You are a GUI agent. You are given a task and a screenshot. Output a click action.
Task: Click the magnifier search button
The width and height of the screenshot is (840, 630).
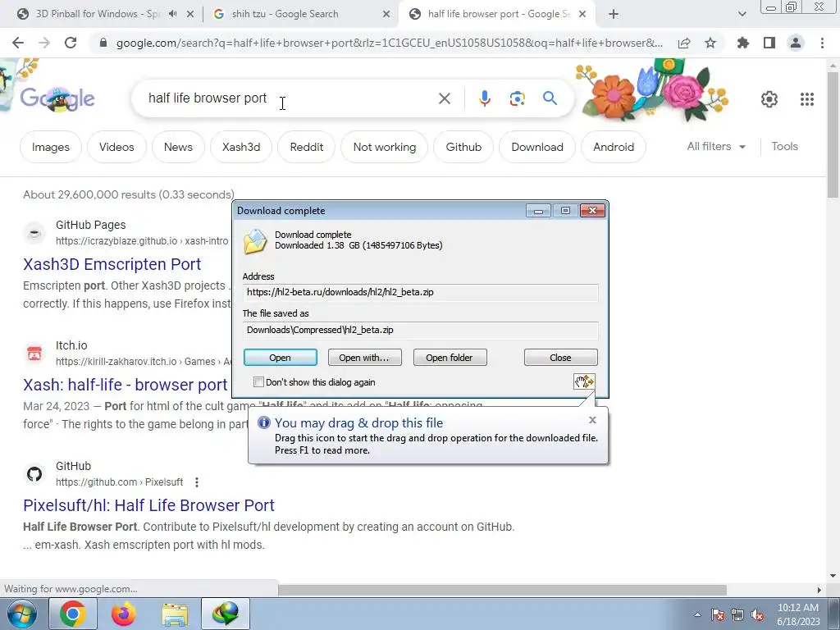point(550,98)
